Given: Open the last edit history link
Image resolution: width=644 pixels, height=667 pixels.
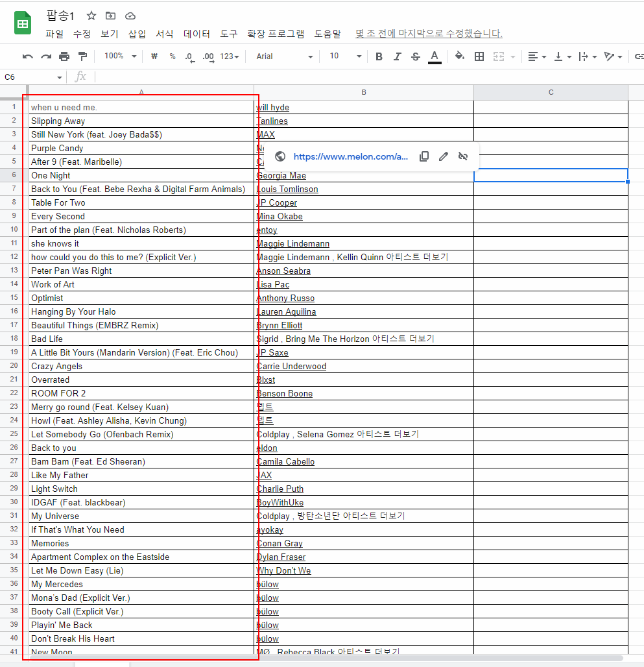Looking at the screenshot, I should [x=429, y=34].
